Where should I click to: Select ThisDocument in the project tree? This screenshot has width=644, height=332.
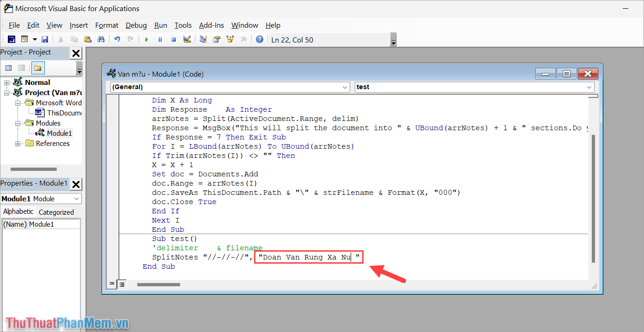point(64,113)
